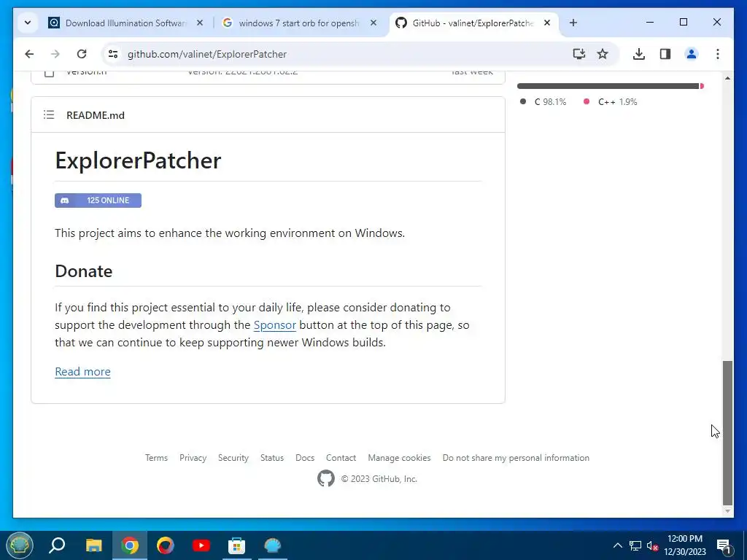
Task: Open the Discord 125 ONLINE badge
Action: coord(98,201)
